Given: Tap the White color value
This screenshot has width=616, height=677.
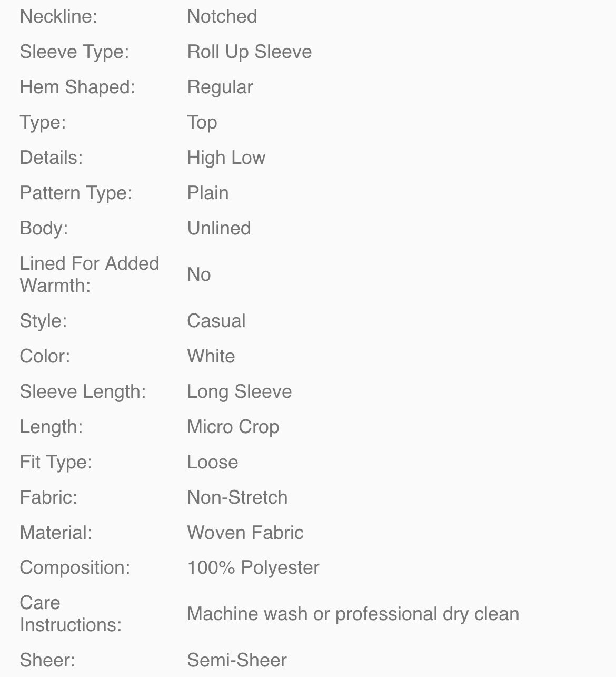Looking at the screenshot, I should pyautogui.click(x=211, y=356).
